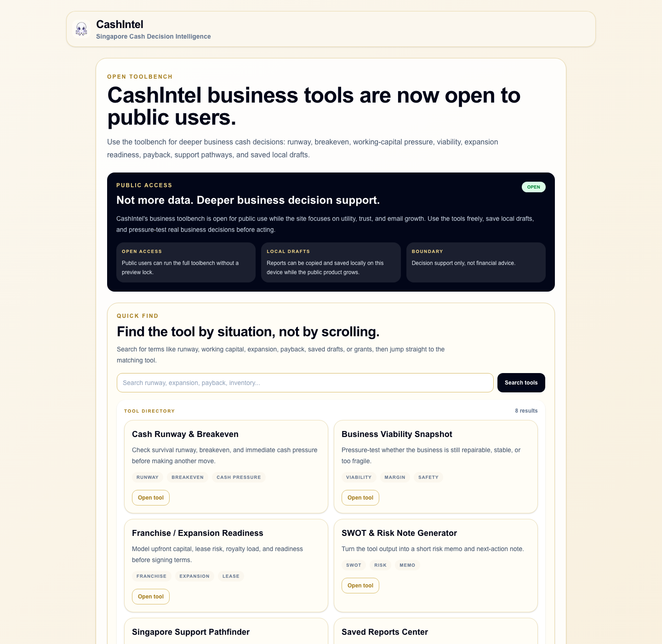Select the CASH PRESSURE tag chip

click(239, 477)
